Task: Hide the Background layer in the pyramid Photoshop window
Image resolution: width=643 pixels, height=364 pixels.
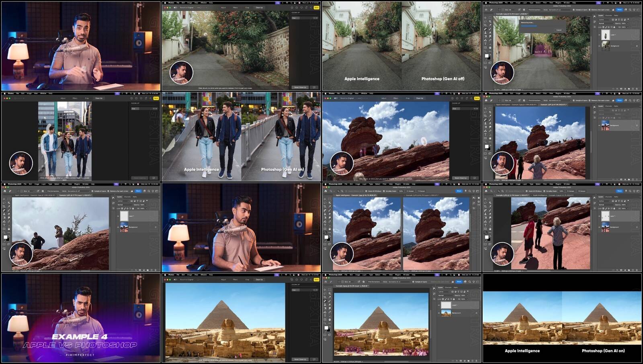Action: [439, 313]
